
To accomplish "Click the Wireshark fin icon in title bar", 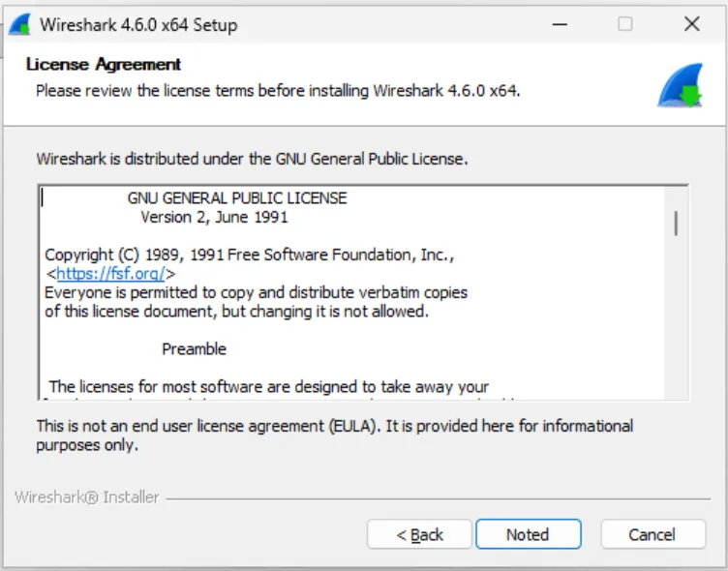I will [19, 24].
